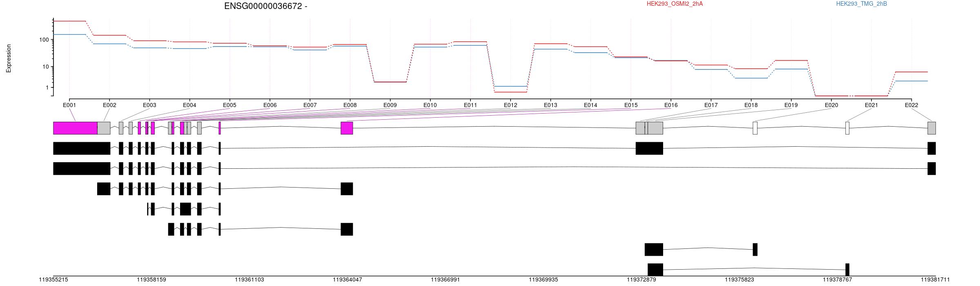The height and width of the screenshot is (286, 980).
Task: Click exon label E005
Action: 229,105
